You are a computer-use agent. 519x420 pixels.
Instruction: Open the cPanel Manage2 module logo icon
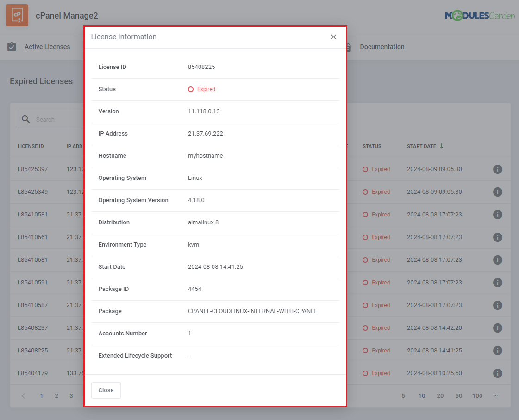point(17,15)
